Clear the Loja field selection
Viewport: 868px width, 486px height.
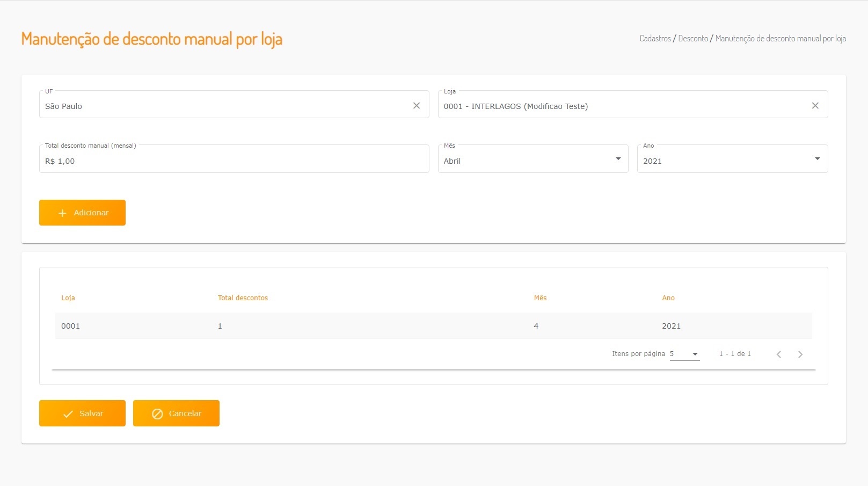[x=815, y=106]
